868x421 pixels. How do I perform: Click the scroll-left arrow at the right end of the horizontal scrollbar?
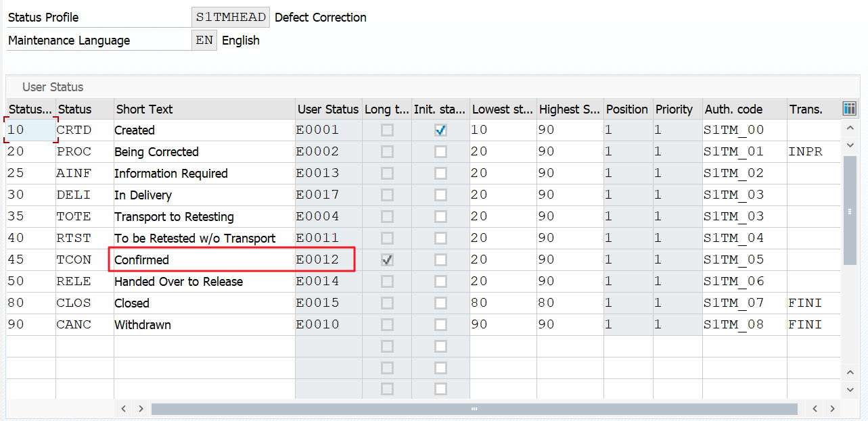(815, 409)
